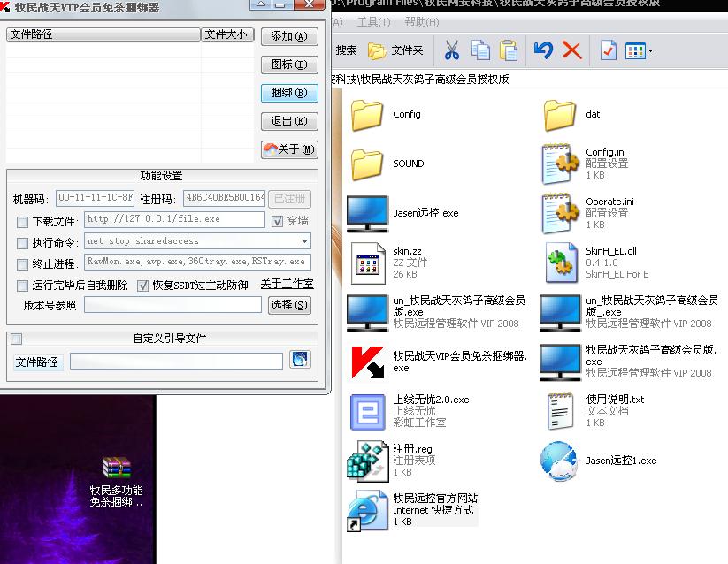Click the Cut scissors icon in Explorer toolbar

pyautogui.click(x=451, y=50)
